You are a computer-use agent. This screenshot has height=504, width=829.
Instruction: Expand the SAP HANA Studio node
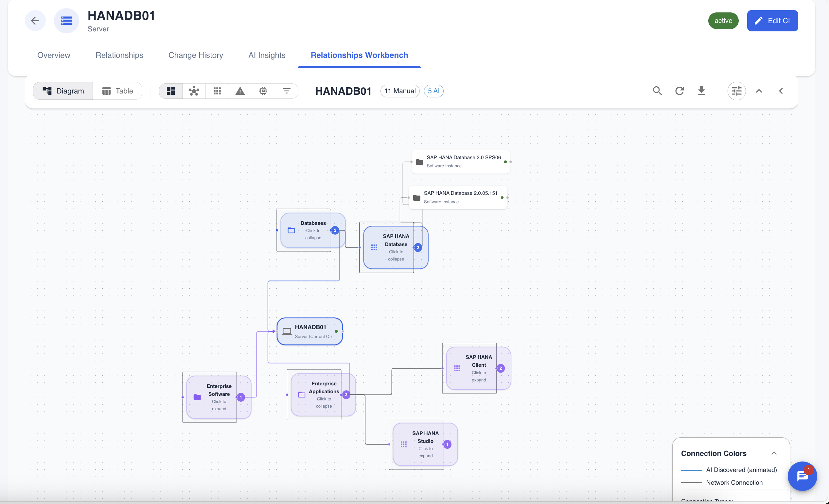tap(425, 444)
